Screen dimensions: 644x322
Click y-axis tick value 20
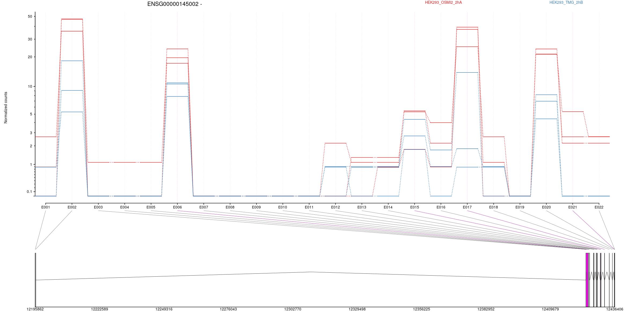click(30, 57)
